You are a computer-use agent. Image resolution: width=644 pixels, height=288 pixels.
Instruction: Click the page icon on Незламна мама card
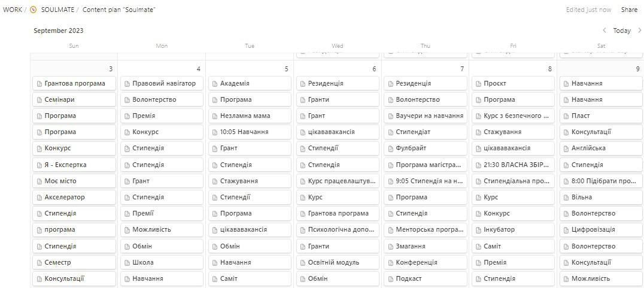(215, 116)
